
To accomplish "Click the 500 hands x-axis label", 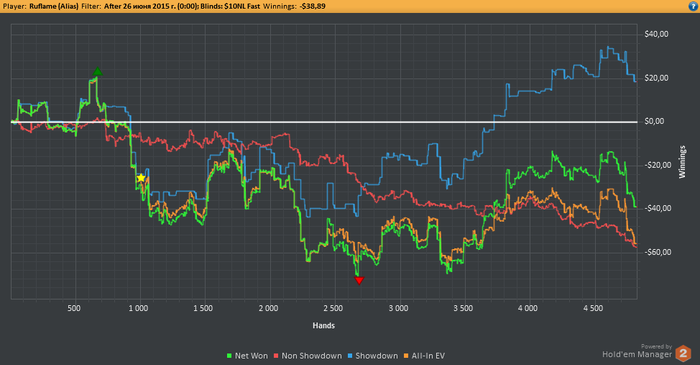I will click(x=74, y=308).
